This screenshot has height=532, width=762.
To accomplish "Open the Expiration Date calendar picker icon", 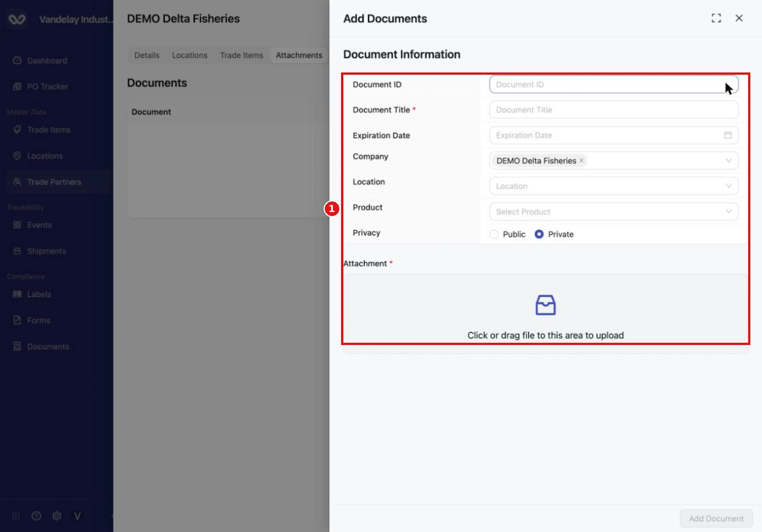I will (727, 135).
